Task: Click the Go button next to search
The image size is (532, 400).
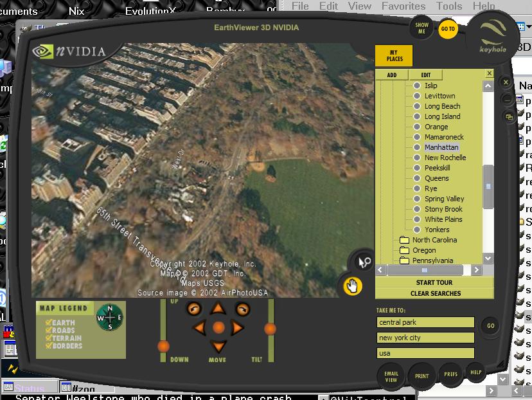Action: [x=491, y=326]
